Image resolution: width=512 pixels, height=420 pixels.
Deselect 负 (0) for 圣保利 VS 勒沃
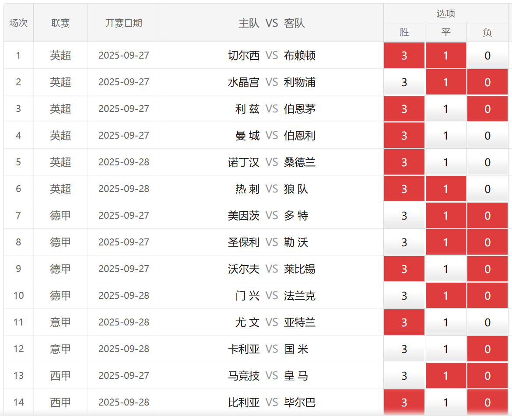pos(487,242)
